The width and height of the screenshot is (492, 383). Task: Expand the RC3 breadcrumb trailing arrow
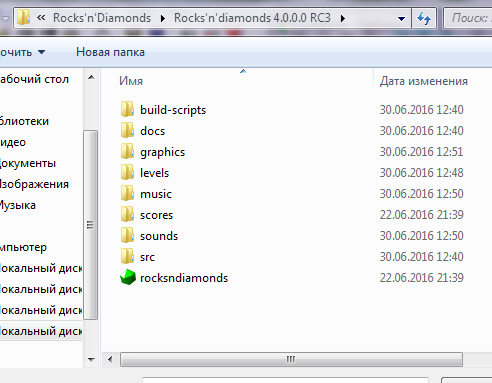(x=342, y=18)
